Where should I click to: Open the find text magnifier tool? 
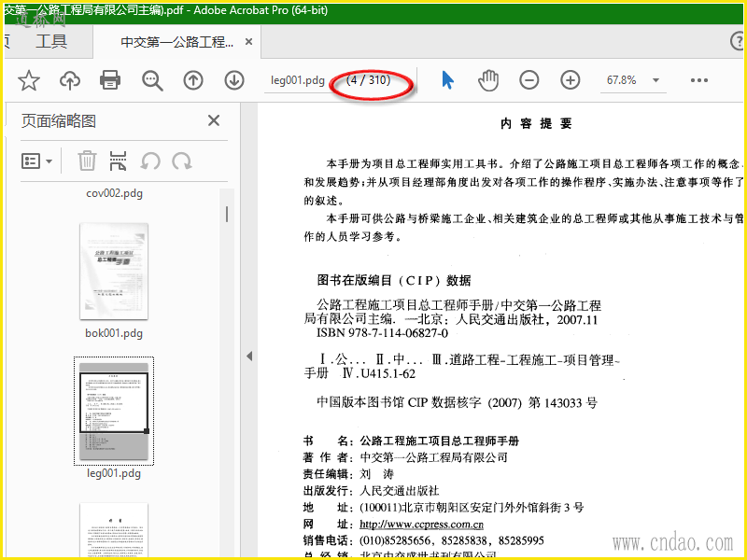pyautogui.click(x=152, y=80)
